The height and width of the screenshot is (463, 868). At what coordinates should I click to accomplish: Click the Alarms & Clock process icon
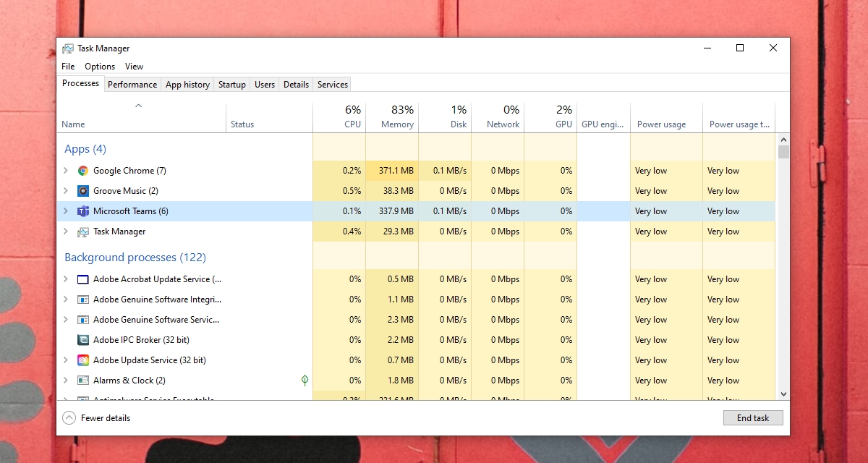click(x=83, y=381)
